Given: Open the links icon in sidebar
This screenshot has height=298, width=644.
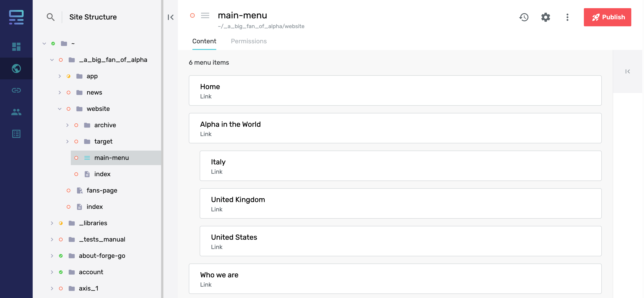Looking at the screenshot, I should tap(16, 90).
